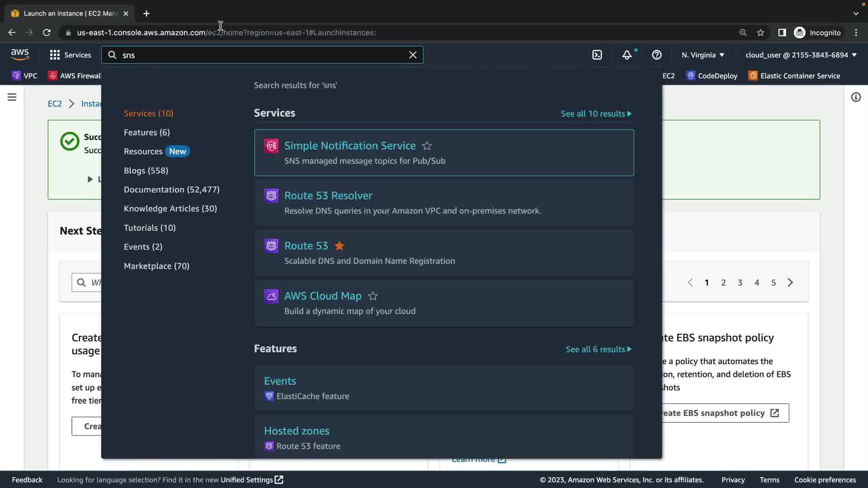Open the AWS CloudShell icon
The height and width of the screenshot is (488, 868).
tap(597, 55)
